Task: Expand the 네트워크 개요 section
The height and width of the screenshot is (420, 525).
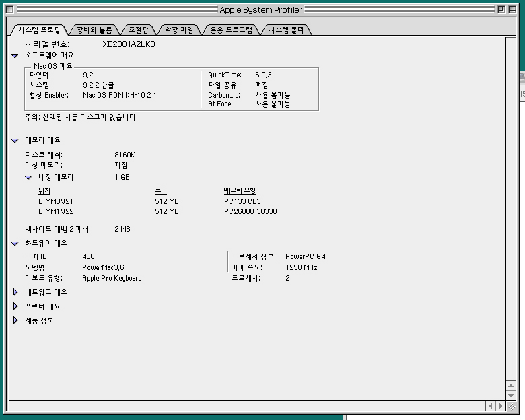Action: pyautogui.click(x=15, y=293)
